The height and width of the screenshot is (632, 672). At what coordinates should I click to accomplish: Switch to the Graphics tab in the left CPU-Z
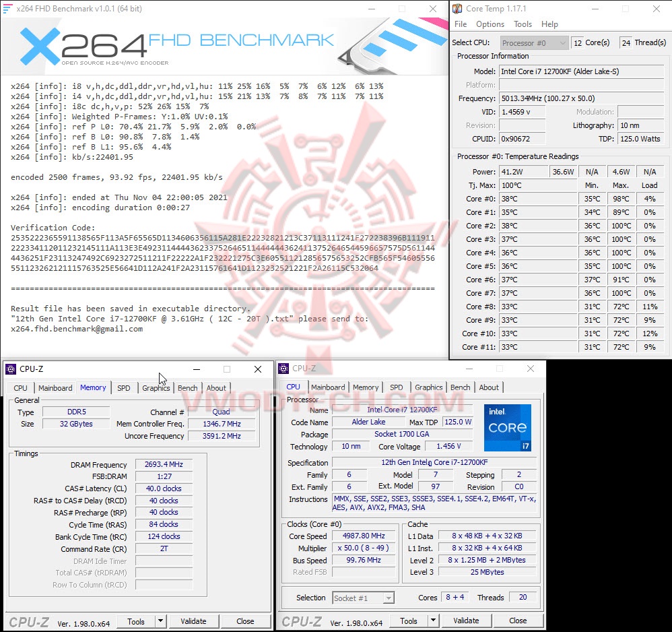pos(156,387)
